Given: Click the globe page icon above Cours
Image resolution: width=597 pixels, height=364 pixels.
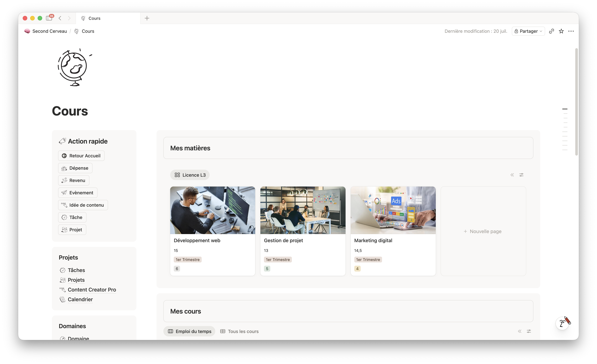Looking at the screenshot, I should point(75,67).
